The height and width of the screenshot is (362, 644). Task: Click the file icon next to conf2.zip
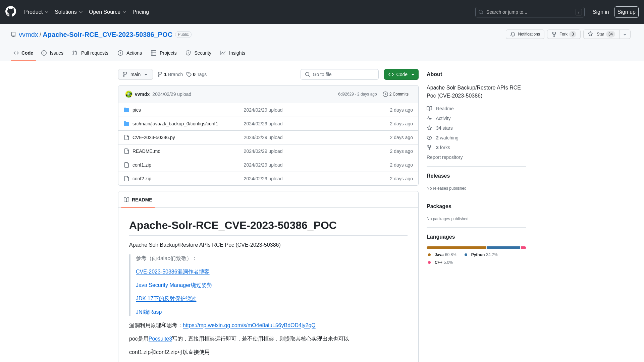(126, 179)
